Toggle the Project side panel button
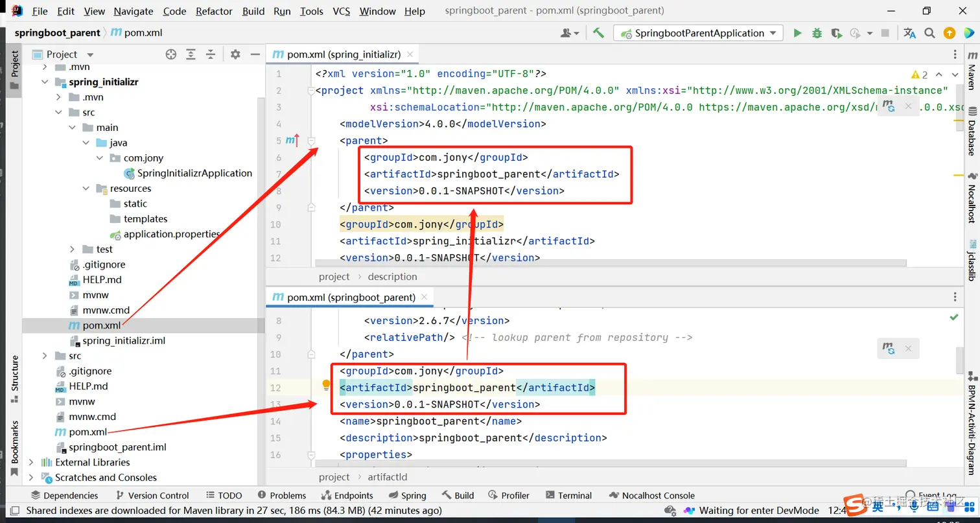The image size is (980, 523). (x=14, y=70)
